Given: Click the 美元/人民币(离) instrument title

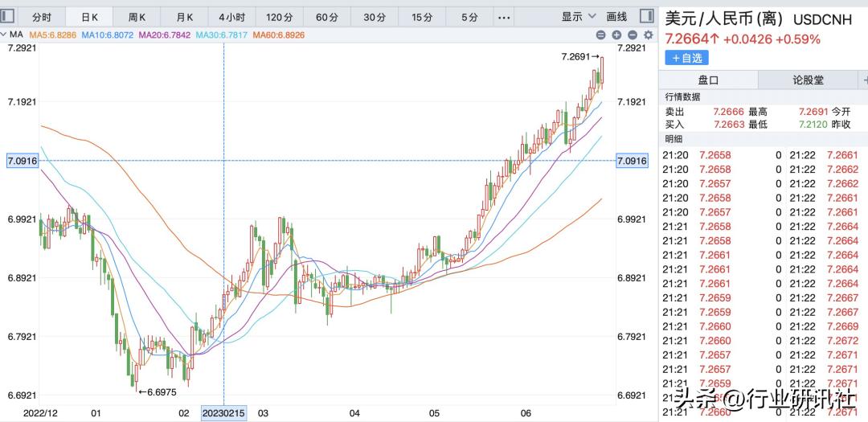Looking at the screenshot, I should pyautogui.click(x=725, y=18).
